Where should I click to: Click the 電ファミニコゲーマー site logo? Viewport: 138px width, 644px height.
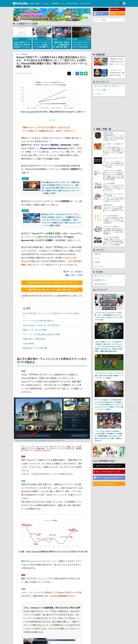[x=21, y=4]
